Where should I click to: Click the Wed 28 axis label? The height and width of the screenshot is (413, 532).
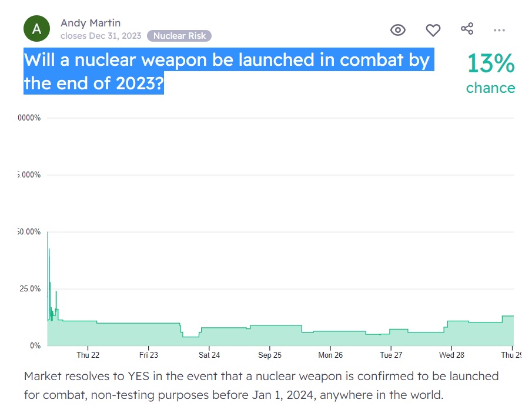[451, 355]
